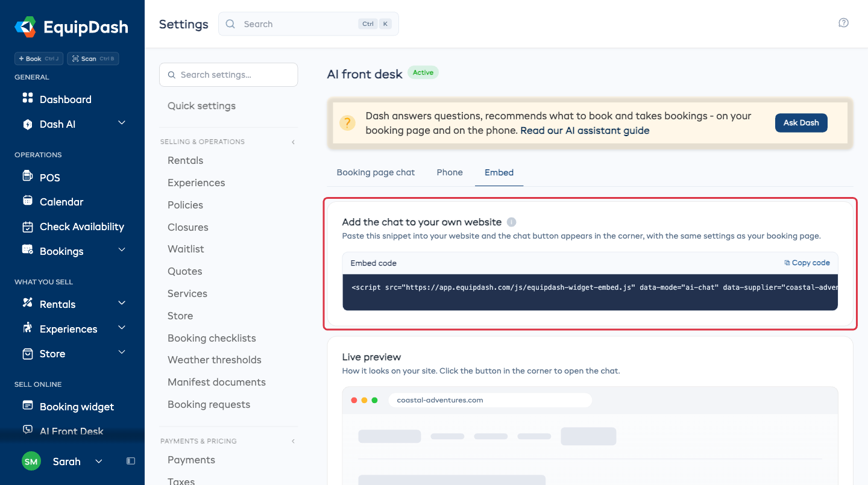The height and width of the screenshot is (485, 868).
Task: Open Rentals settings page
Action: click(185, 160)
